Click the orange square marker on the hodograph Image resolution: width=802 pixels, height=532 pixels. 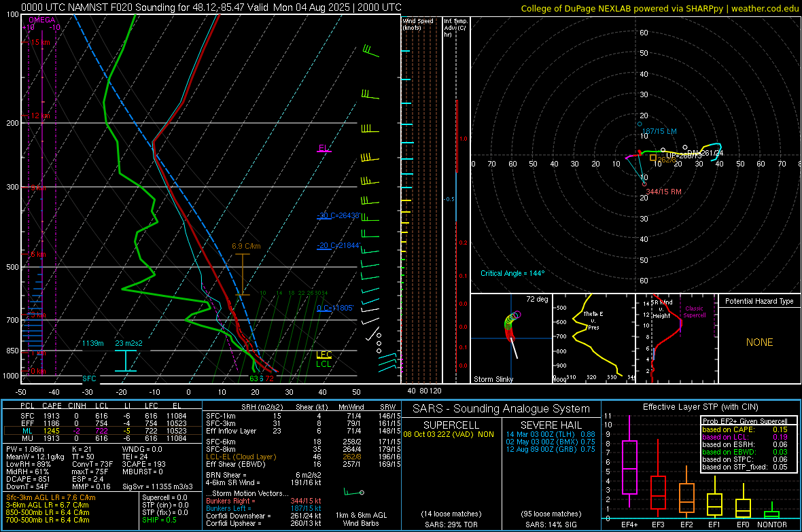pyautogui.click(x=653, y=158)
